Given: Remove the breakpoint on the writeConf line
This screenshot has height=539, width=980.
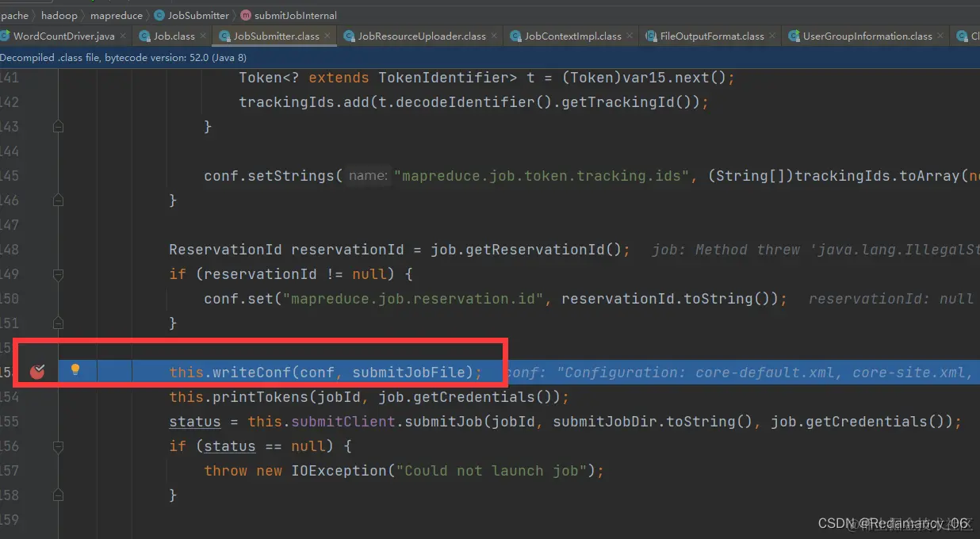Looking at the screenshot, I should pos(37,371).
